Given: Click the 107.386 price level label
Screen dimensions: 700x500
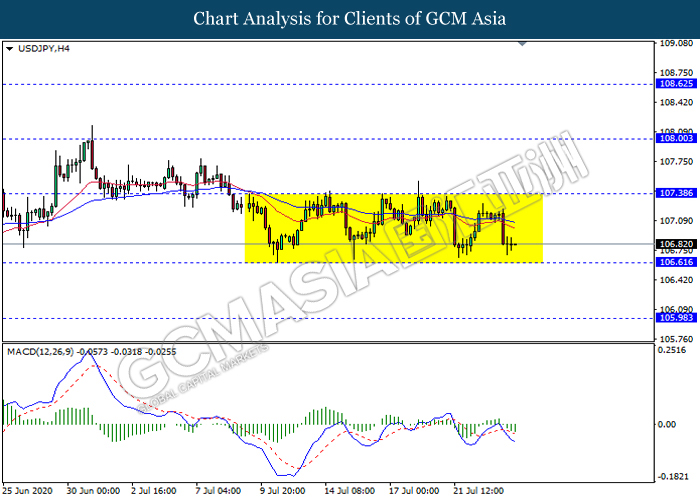Looking at the screenshot, I should coord(676,193).
